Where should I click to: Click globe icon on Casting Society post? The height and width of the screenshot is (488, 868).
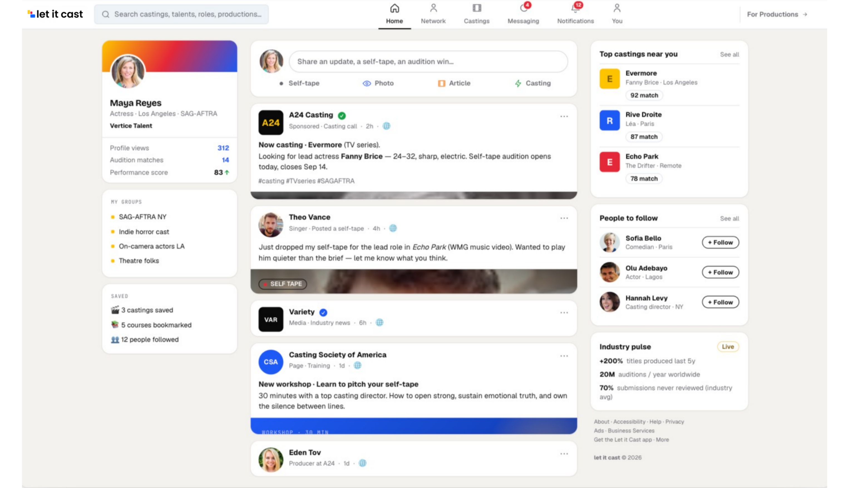tap(357, 365)
